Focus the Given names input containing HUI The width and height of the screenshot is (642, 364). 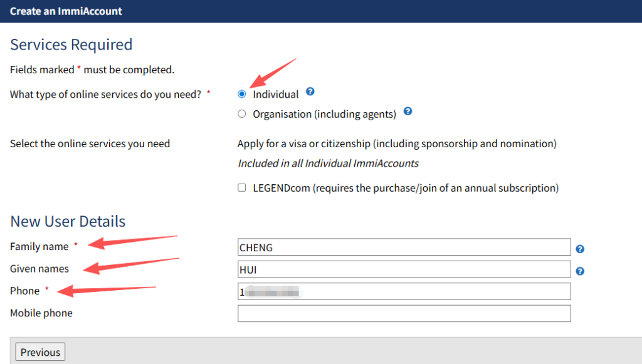click(x=404, y=269)
